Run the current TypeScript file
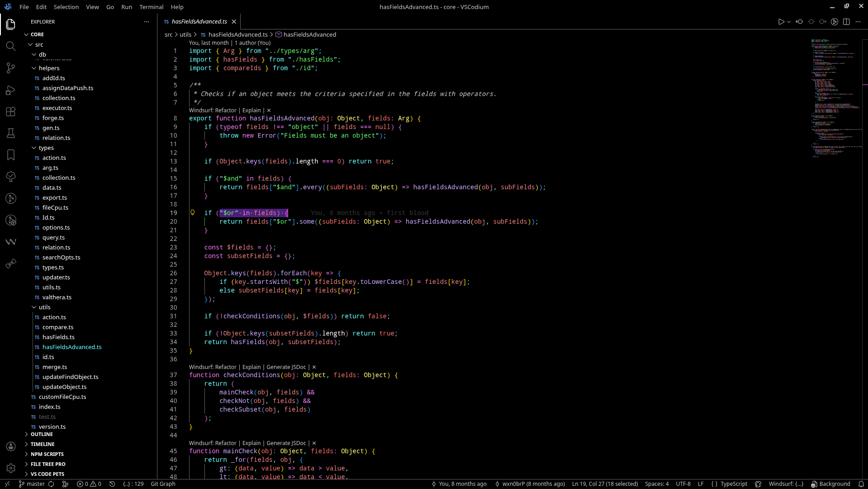 tap(781, 22)
